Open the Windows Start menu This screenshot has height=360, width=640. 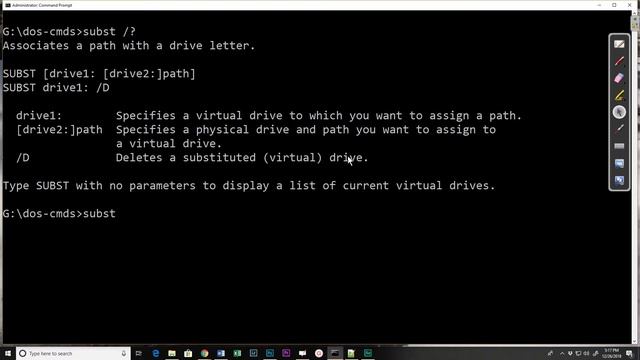(7, 353)
